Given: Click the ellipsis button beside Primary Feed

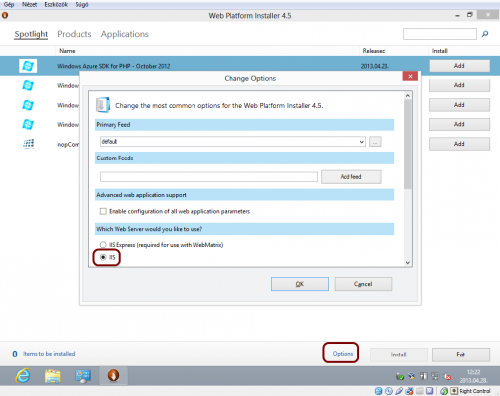Looking at the screenshot, I should pos(375,142).
